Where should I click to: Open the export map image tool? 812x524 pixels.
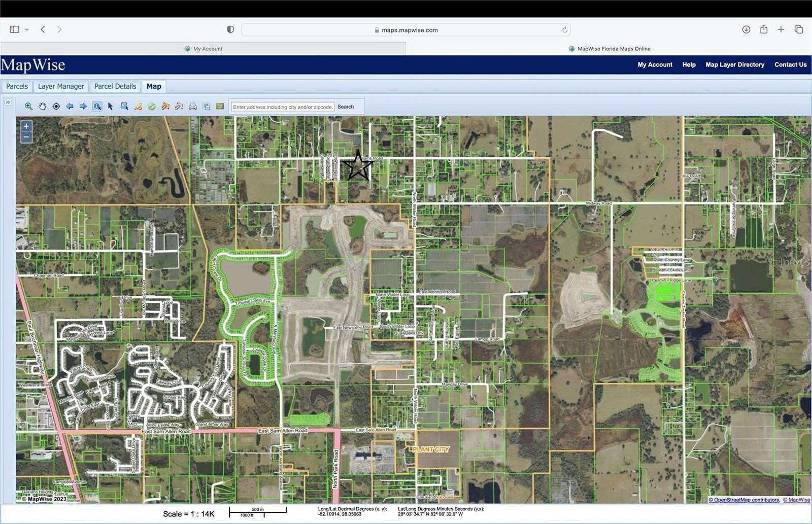point(206,107)
